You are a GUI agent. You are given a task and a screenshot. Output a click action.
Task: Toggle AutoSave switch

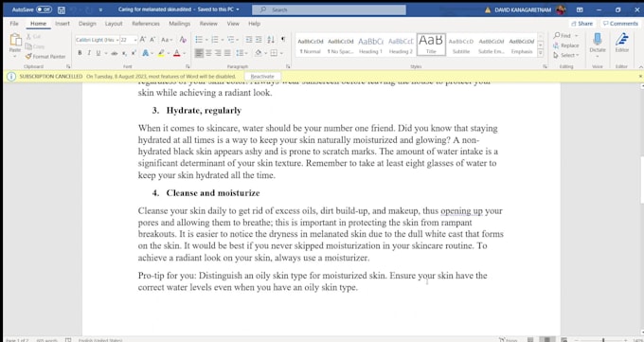tap(44, 9)
